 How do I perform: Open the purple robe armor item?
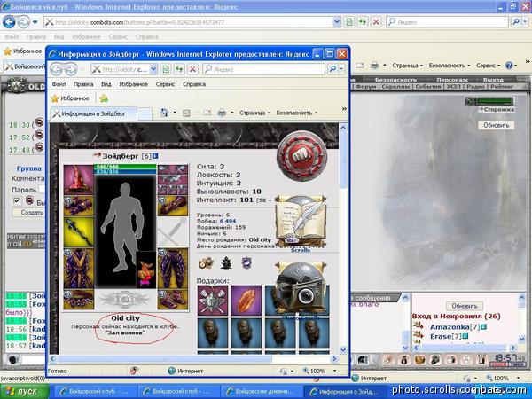[x=79, y=269]
